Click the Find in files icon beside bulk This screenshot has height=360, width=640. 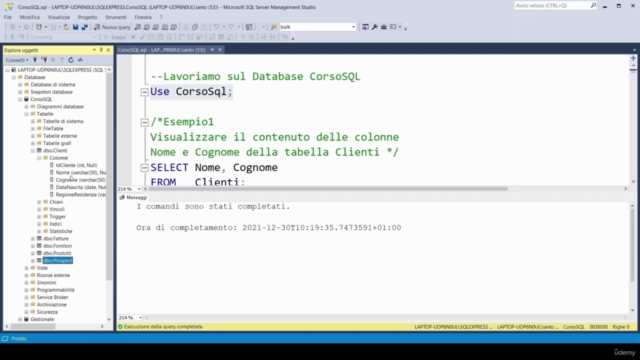click(x=274, y=27)
